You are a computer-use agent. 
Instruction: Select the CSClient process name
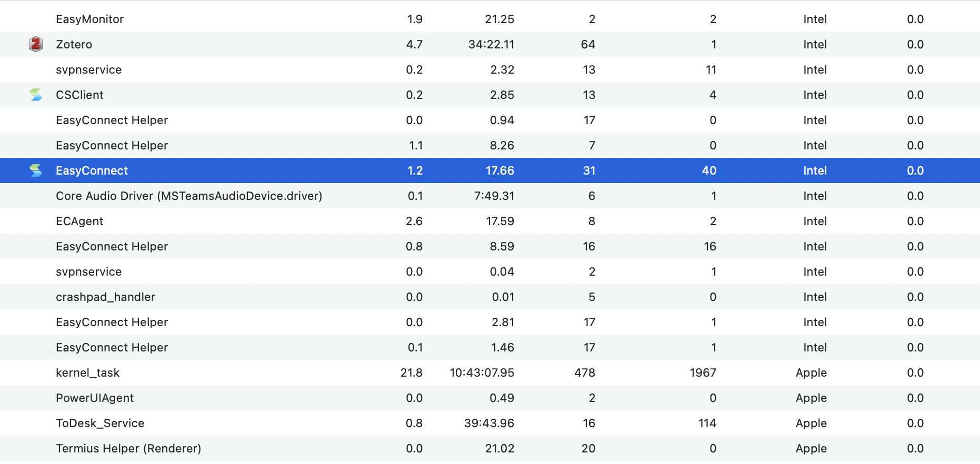[80, 95]
